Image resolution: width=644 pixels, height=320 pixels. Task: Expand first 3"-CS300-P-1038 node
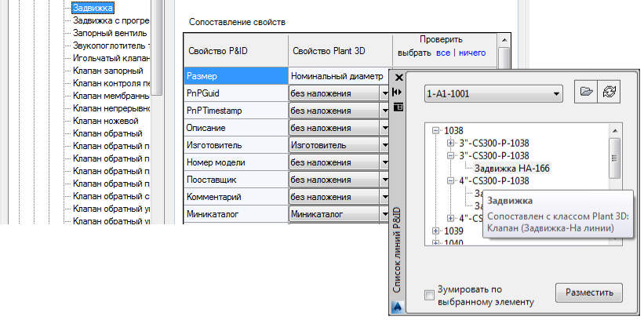pyautogui.click(x=451, y=144)
